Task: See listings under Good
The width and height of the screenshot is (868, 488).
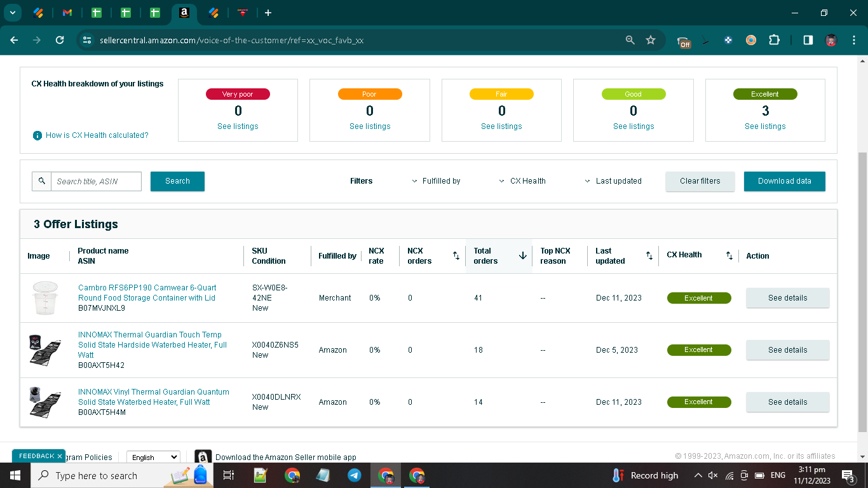Action: [634, 126]
